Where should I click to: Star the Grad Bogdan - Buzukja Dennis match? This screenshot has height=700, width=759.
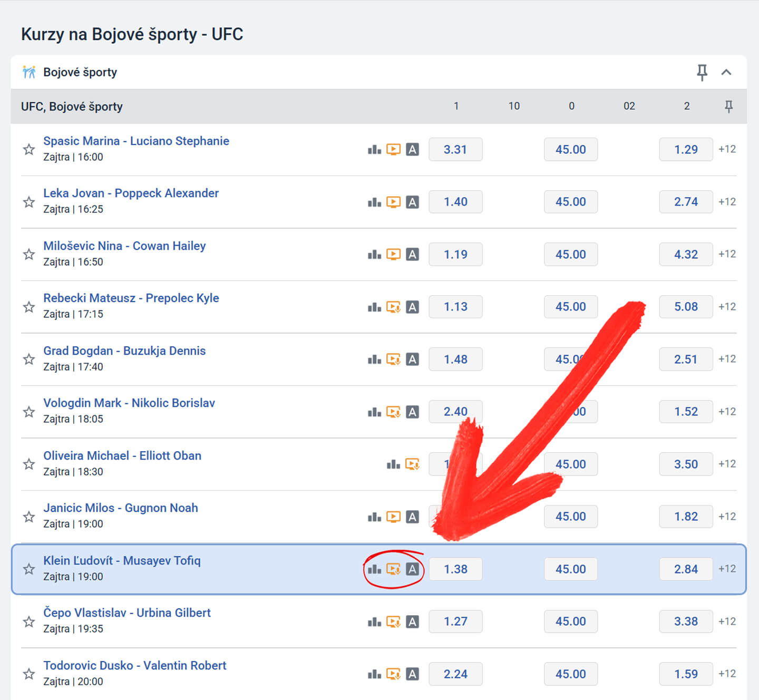point(29,359)
